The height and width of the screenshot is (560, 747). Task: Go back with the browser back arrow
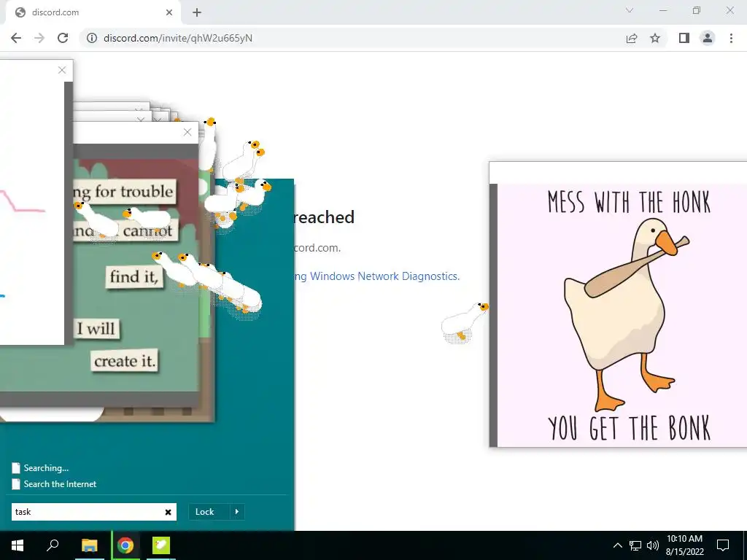pyautogui.click(x=16, y=38)
